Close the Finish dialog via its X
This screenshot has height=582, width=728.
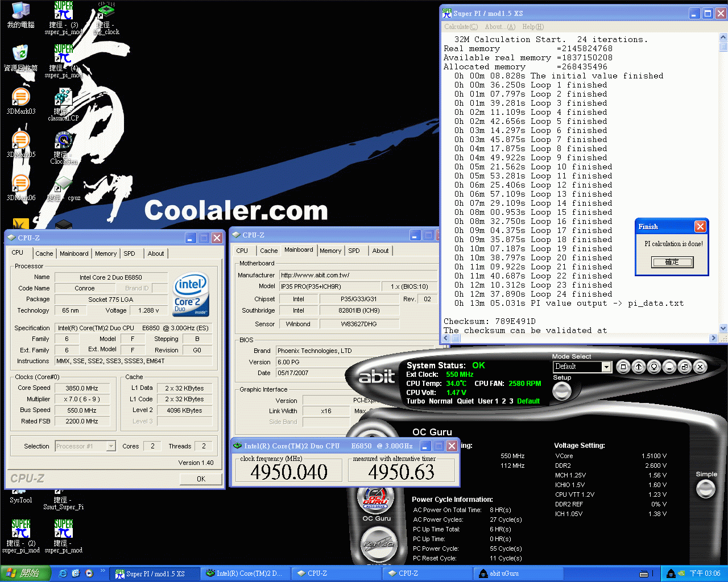[700, 226]
